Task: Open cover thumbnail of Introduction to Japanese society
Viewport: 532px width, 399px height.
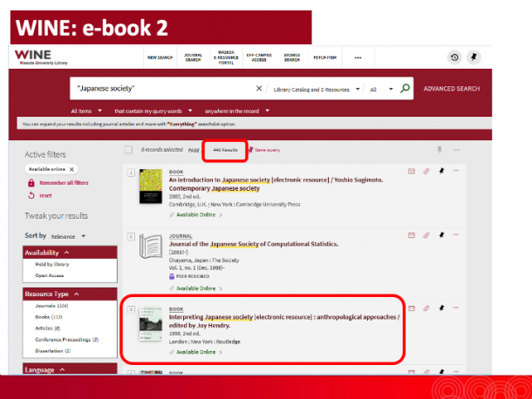Action: (x=151, y=186)
